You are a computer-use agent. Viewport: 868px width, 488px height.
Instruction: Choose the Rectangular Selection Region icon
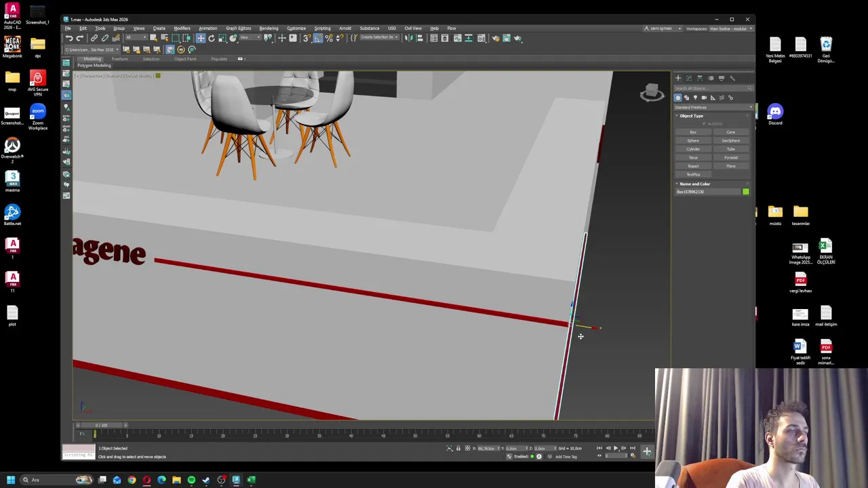pyautogui.click(x=176, y=38)
